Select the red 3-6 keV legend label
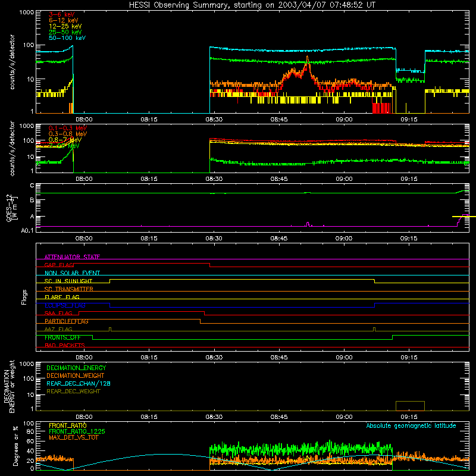This screenshot has width=476, height=476. [x=62, y=14]
